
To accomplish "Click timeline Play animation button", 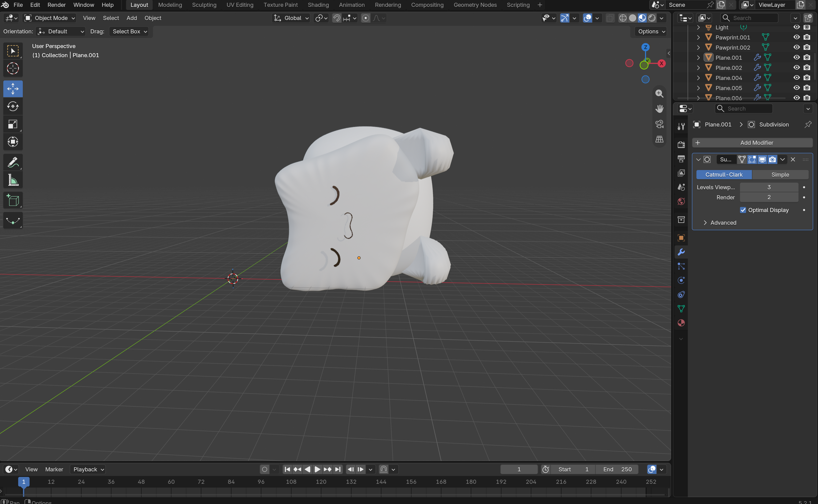I will click(x=317, y=469).
